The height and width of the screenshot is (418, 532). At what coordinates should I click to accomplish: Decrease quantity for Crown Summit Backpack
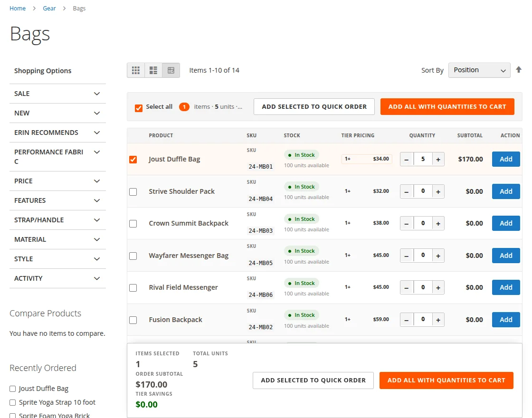[x=407, y=223]
